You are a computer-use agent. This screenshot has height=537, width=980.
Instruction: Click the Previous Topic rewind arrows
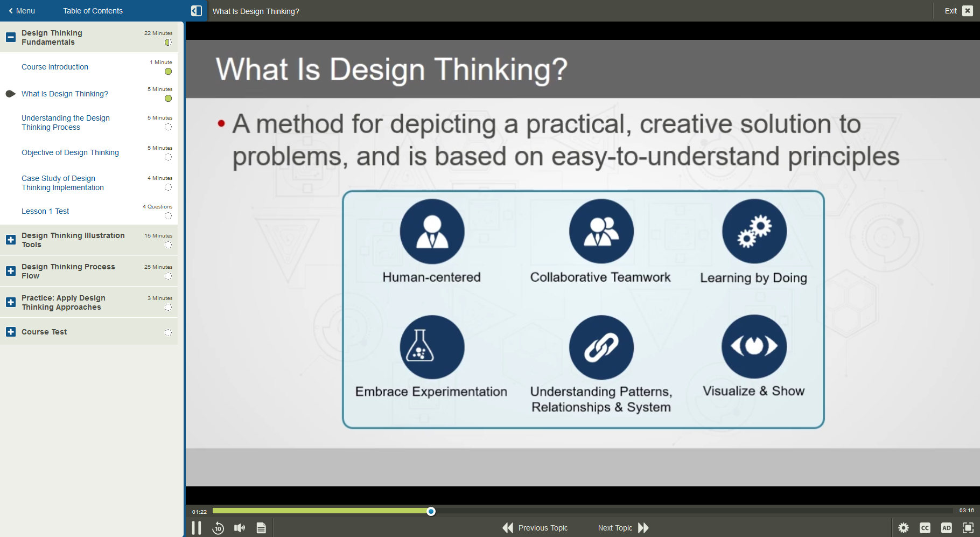(508, 528)
